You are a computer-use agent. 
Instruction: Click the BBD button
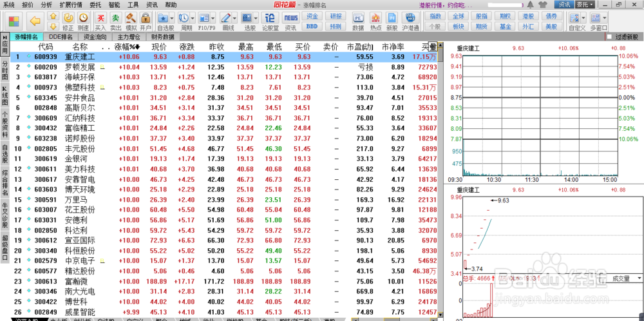tap(312, 26)
